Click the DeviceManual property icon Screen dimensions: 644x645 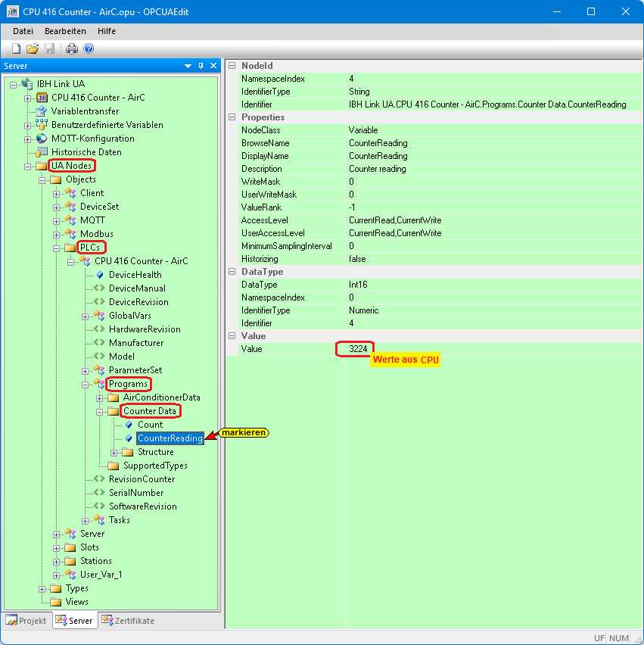[99, 288]
